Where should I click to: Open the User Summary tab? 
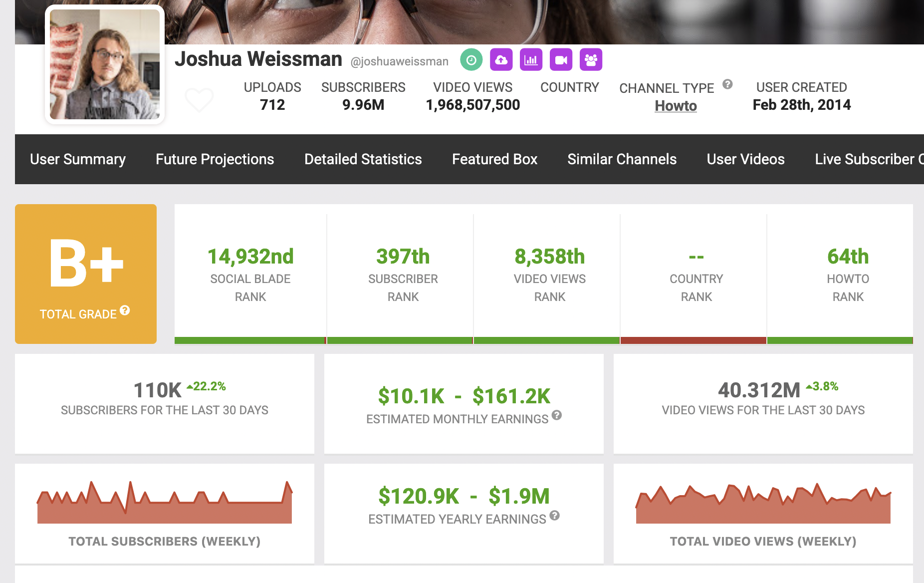pos(78,159)
